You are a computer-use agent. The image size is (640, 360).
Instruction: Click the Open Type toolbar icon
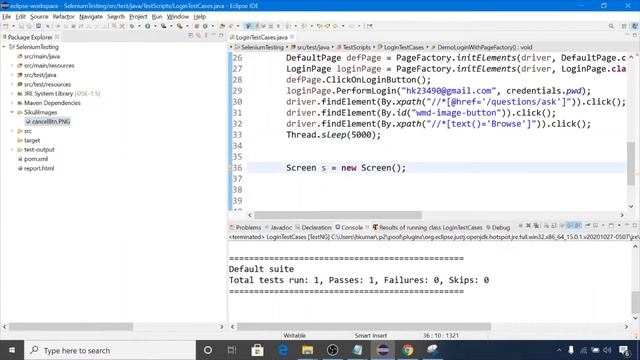point(222,26)
